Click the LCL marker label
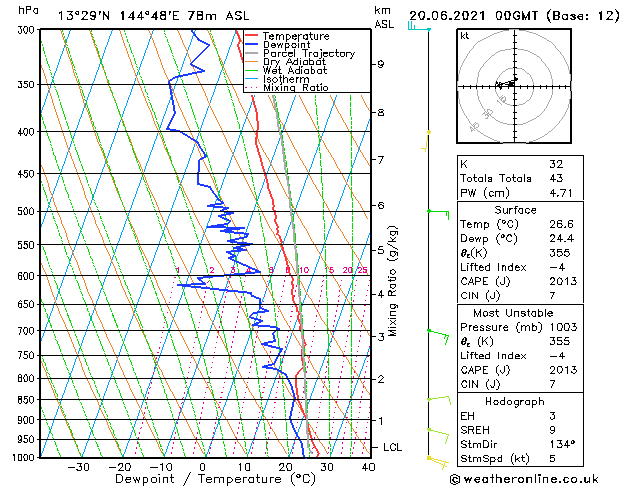Viewport: 629px width, 486px height. (392, 447)
